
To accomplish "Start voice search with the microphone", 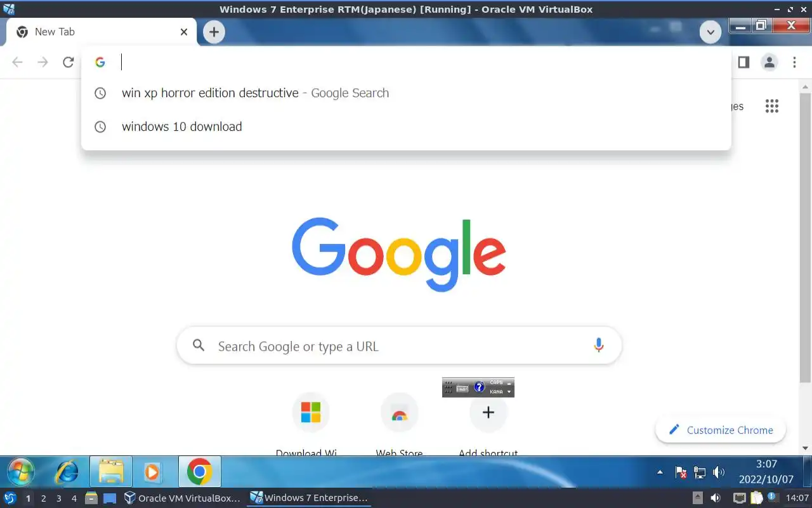I will [x=598, y=345].
